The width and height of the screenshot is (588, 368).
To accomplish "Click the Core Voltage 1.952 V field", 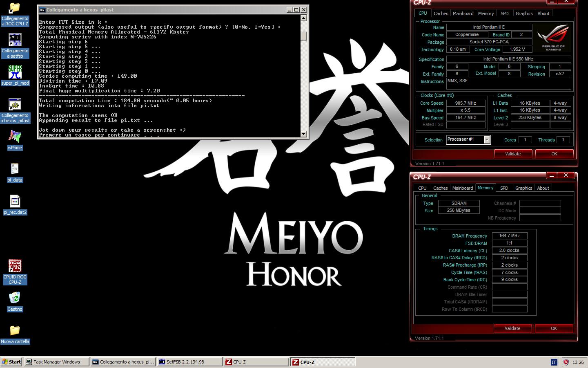I will coord(517,49).
